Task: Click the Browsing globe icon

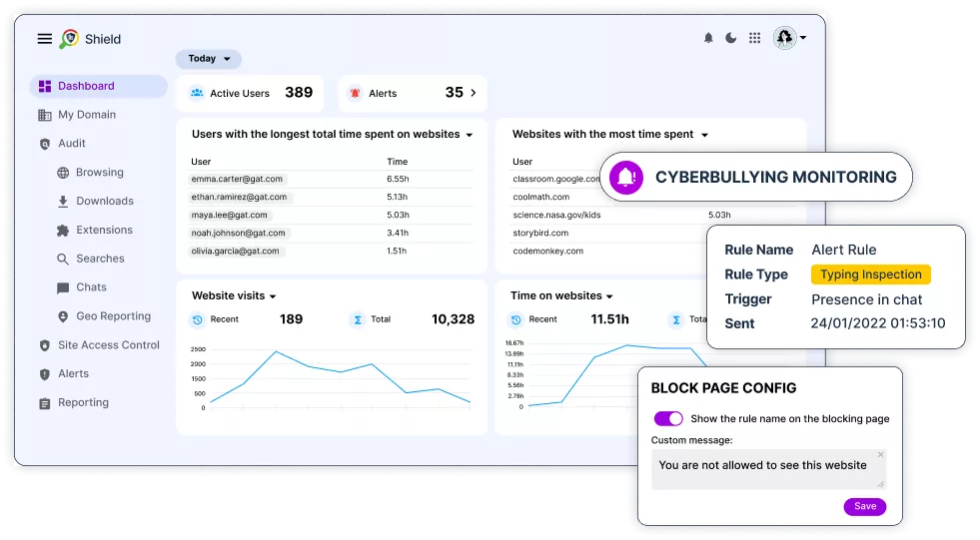Action: [63, 173]
